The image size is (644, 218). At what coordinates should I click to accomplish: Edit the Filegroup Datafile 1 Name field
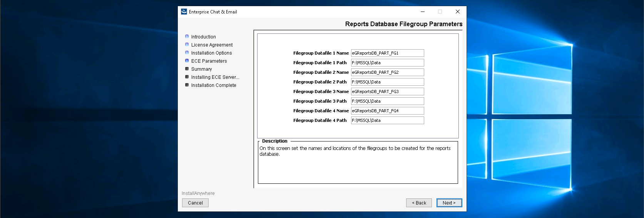387,53
